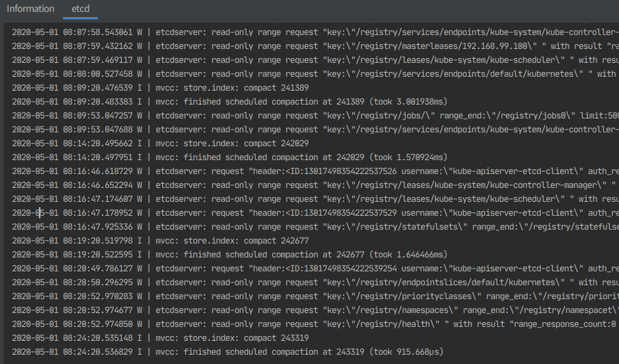Click request header ID 13017498354222537526 line

pos(315,171)
